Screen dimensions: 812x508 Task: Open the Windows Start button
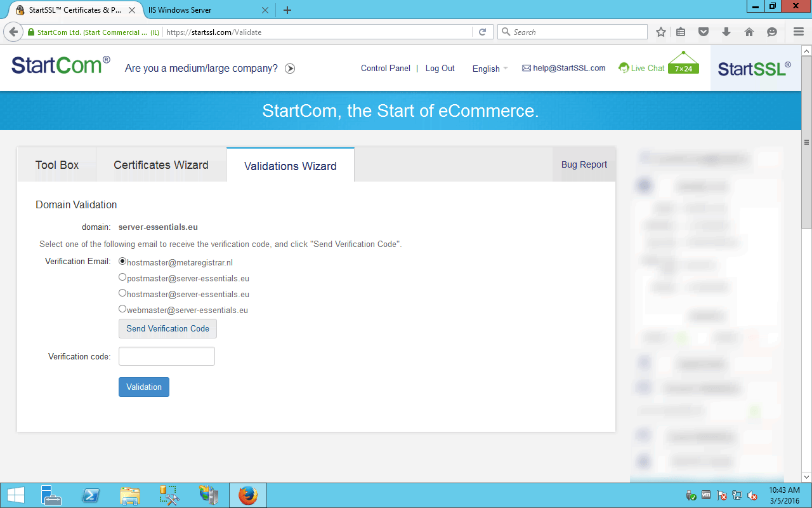16,495
